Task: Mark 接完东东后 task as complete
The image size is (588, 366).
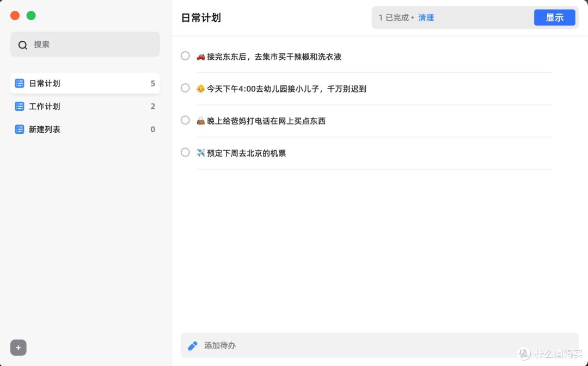Action: pyautogui.click(x=185, y=56)
